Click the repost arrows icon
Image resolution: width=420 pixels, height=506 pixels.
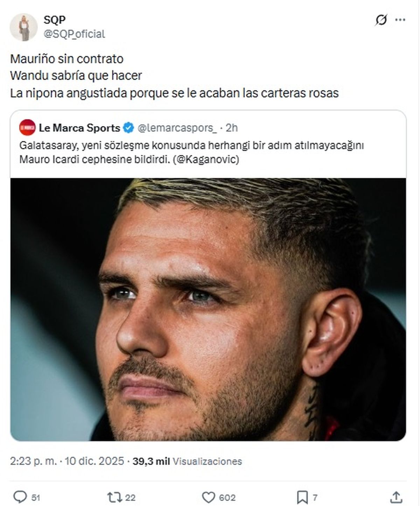click(114, 497)
